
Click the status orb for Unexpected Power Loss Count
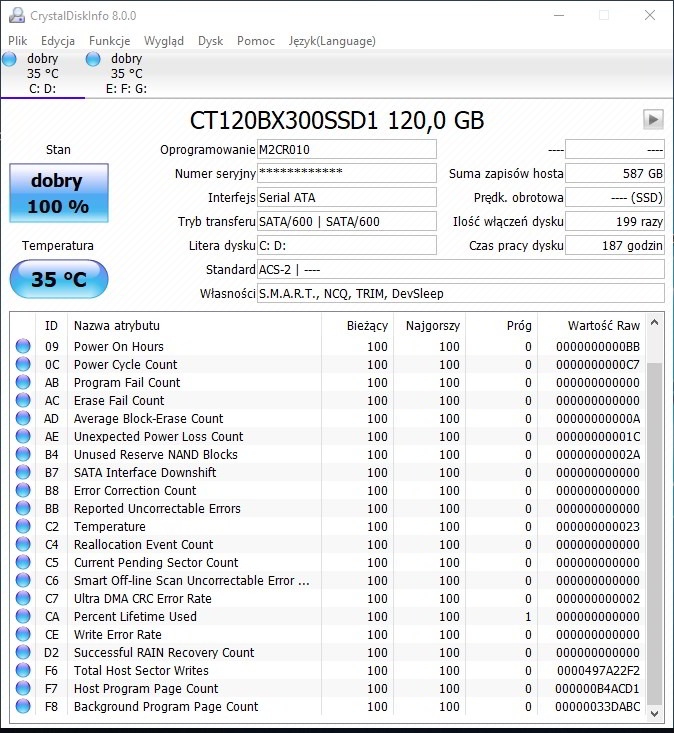pos(23,436)
